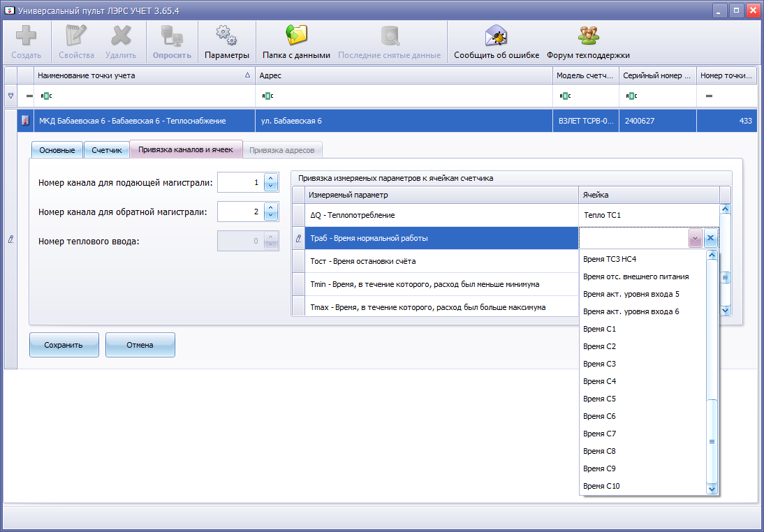Screen dimensions: 764x532
Task: Choose Время отс. внешнего питания option
Action: 636,276
